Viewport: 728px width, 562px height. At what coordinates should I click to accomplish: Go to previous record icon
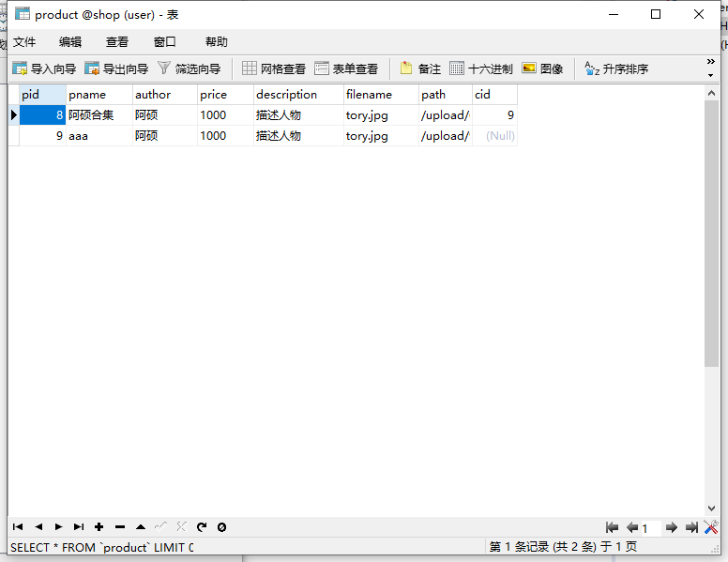pyautogui.click(x=38, y=526)
